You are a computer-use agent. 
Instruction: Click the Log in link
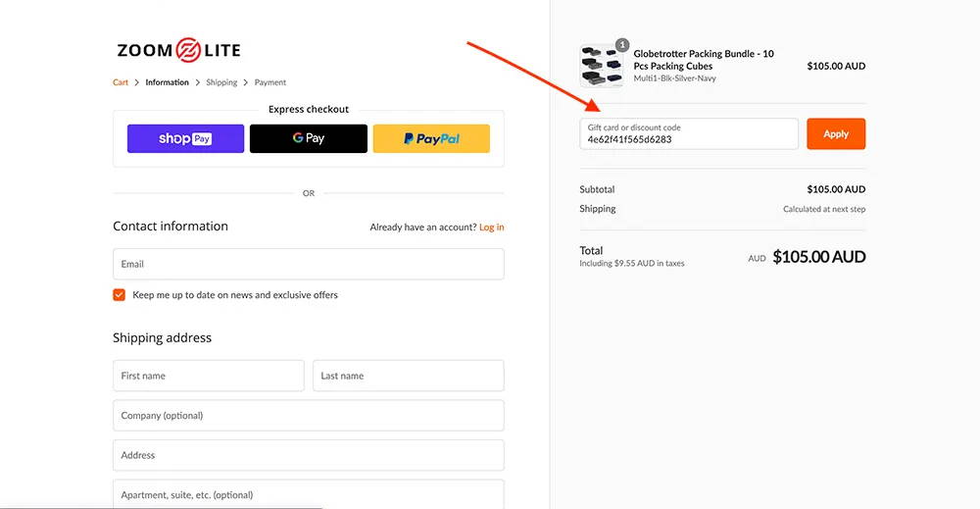coord(491,227)
